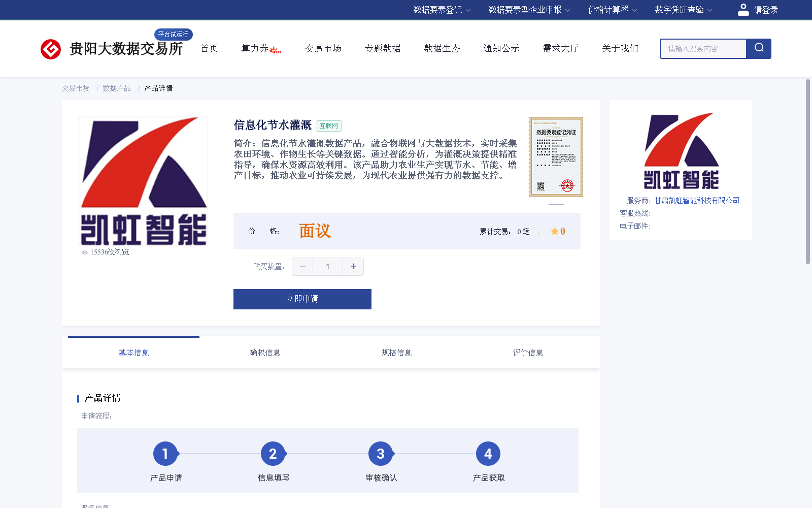Click the 客服热线 label
This screenshot has width=812, height=508.
[x=635, y=213]
